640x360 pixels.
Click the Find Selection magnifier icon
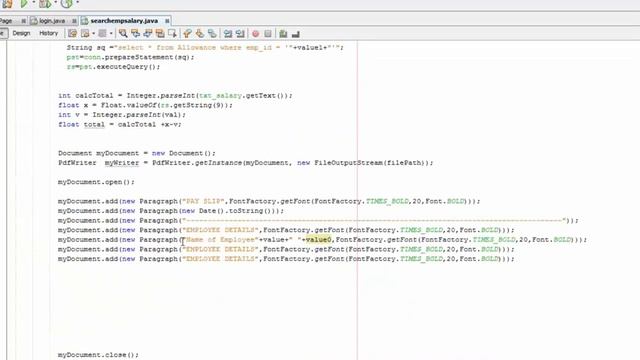tap(123, 33)
